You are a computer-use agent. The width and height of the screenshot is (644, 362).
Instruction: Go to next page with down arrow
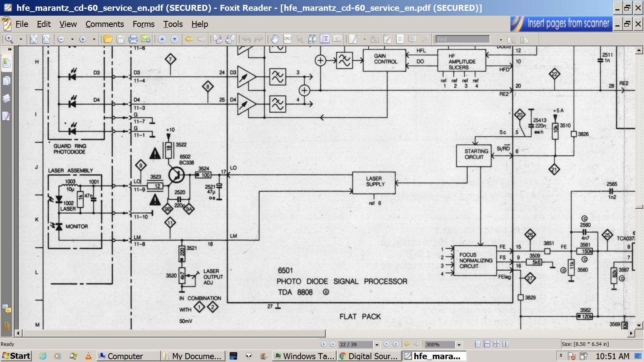(174, 39)
